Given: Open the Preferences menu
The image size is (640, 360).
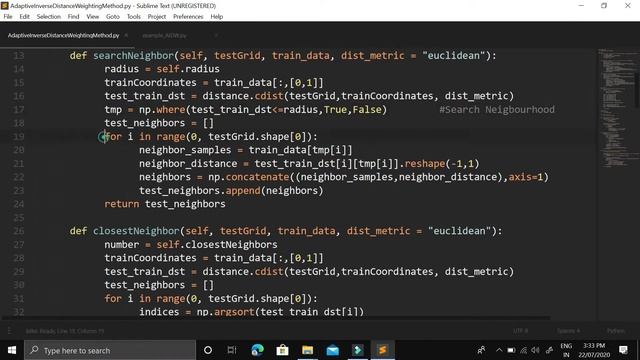Looking at the screenshot, I should click(x=188, y=17).
